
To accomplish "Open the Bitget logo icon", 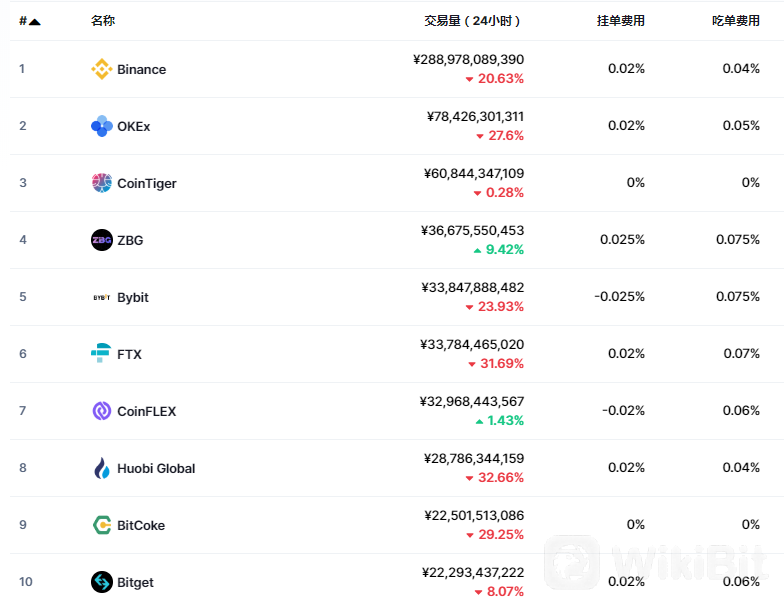I will (102, 582).
